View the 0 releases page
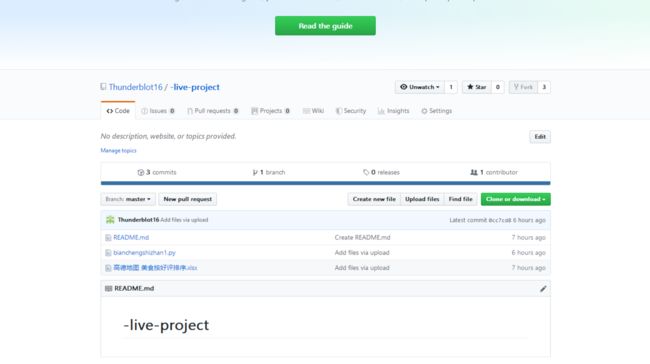The height and width of the screenshot is (364, 650). pos(381,172)
